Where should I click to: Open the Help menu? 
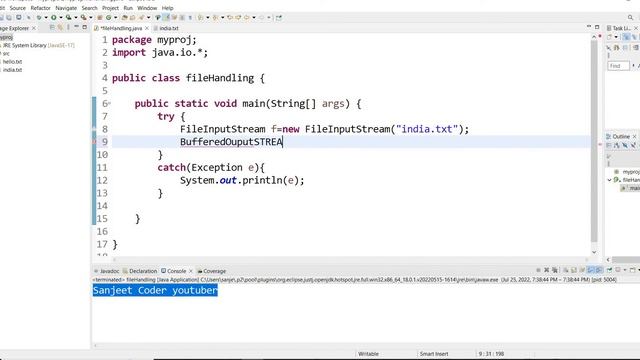point(167,8)
